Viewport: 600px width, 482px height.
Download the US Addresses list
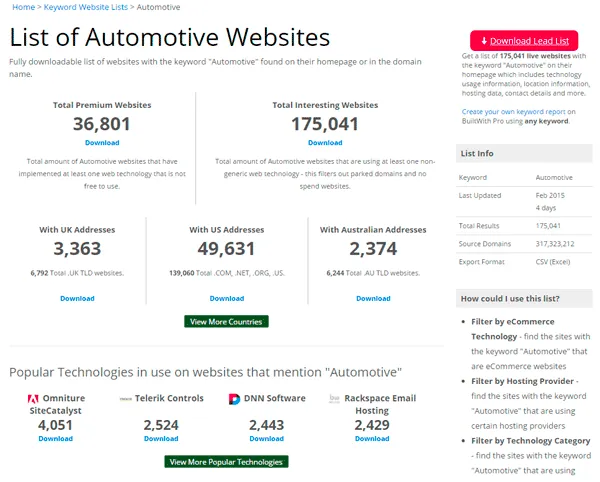pos(227,298)
